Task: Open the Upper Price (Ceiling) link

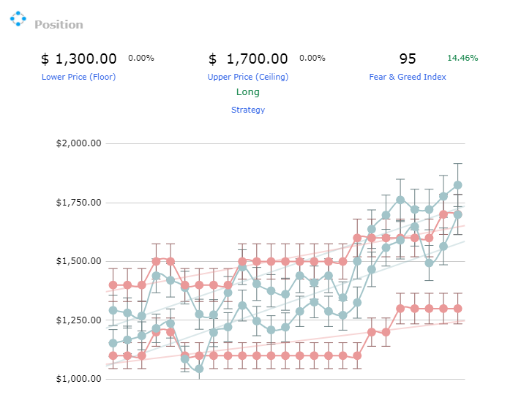Action: [248, 77]
